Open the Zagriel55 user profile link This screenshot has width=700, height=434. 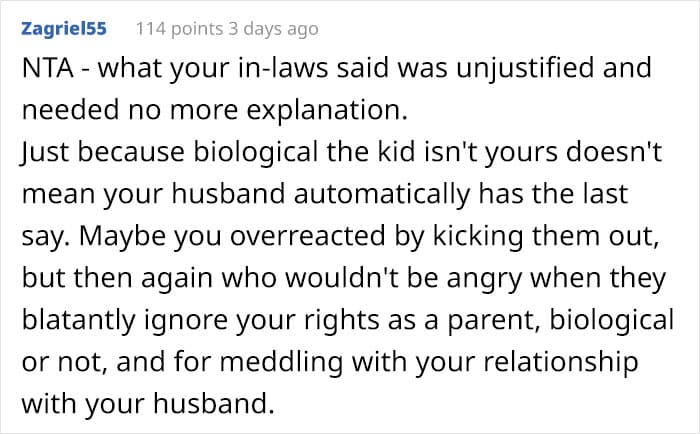[64, 29]
